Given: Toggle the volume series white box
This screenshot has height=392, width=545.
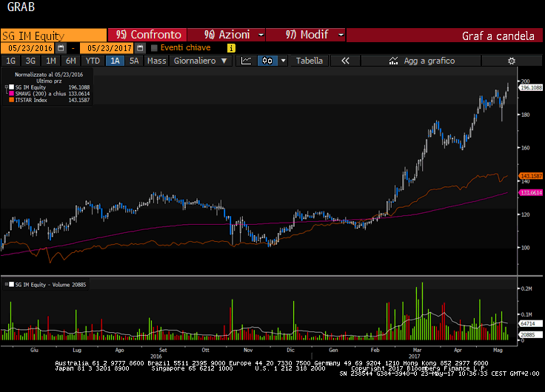Looking at the screenshot, I should point(10,283).
